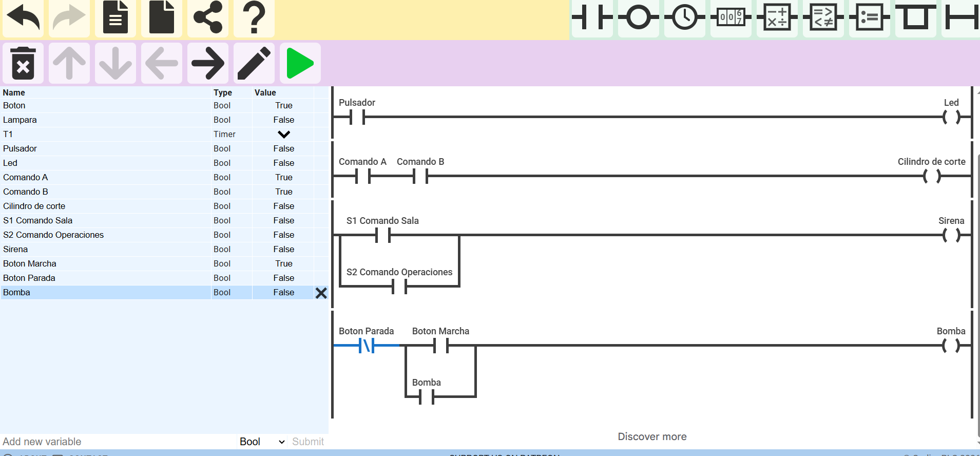Image resolution: width=980 pixels, height=456 pixels.
Task: Add a new rung line icon
Action: click(961, 17)
